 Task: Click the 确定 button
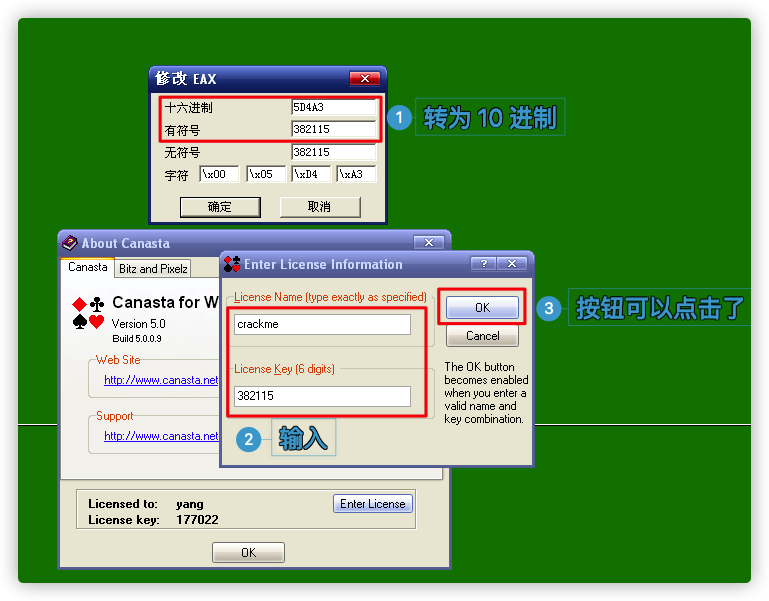(x=220, y=207)
